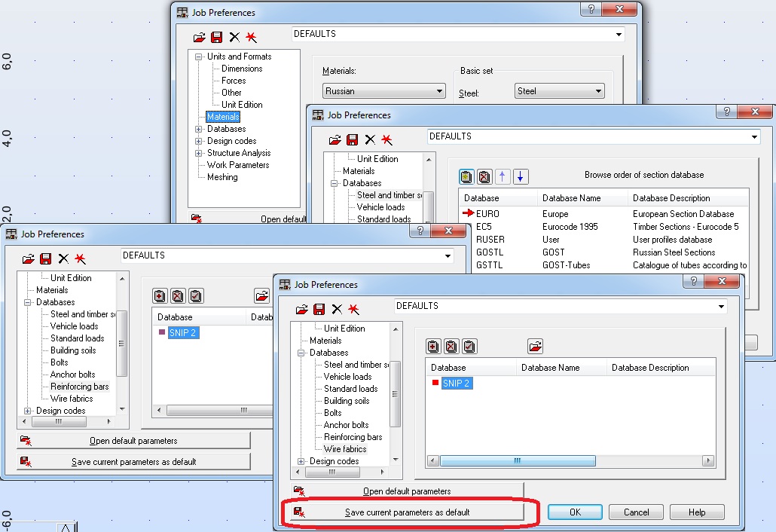Image resolution: width=776 pixels, height=532 pixels.
Task: Set current database icon in left window
Action: (196, 296)
